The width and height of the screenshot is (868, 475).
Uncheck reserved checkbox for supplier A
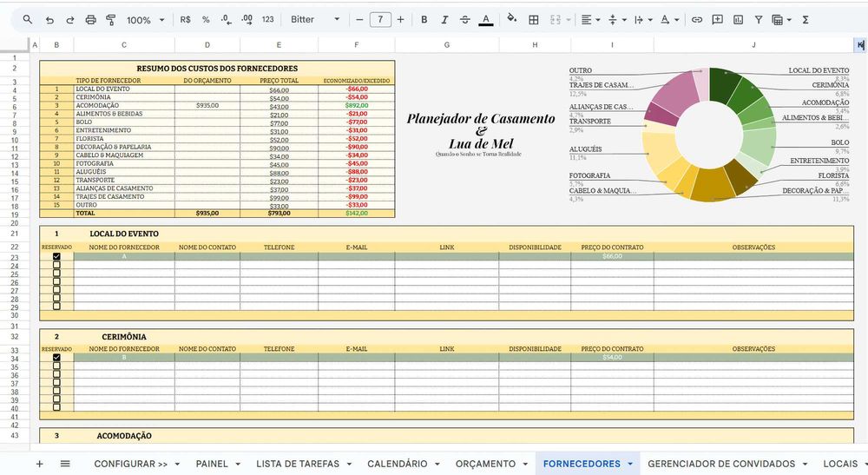[x=56, y=256]
